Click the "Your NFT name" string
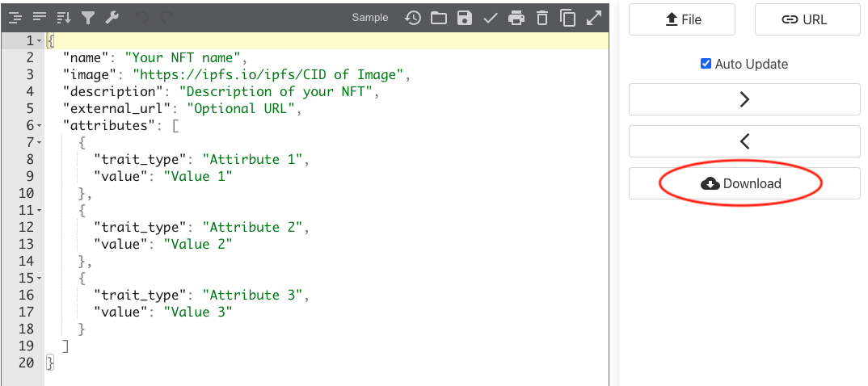Screen dimensions: 868x386 [x=182, y=57]
